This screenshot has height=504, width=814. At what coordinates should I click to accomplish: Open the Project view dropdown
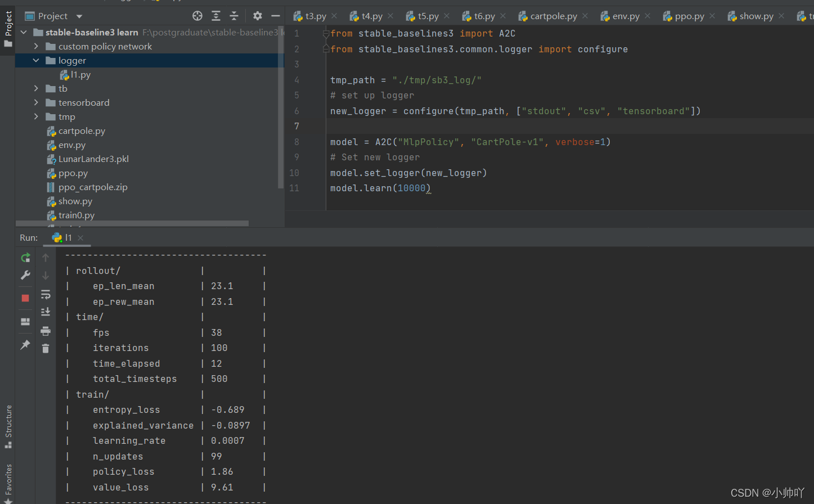click(x=79, y=16)
